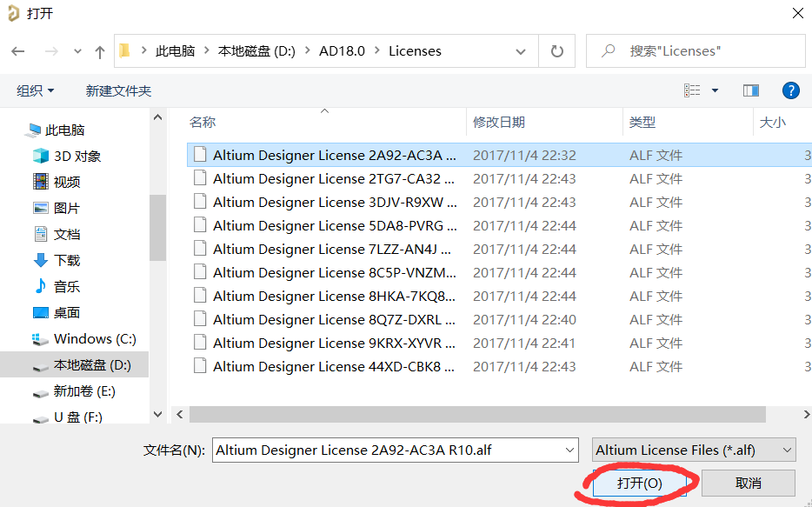Select Windows (C:) drive in sidebar

click(x=95, y=338)
